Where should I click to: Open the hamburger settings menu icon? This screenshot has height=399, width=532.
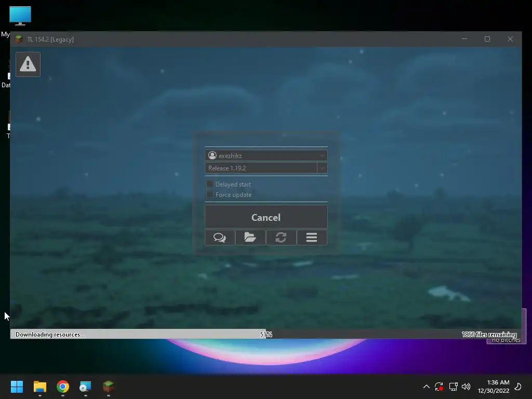[x=312, y=237]
